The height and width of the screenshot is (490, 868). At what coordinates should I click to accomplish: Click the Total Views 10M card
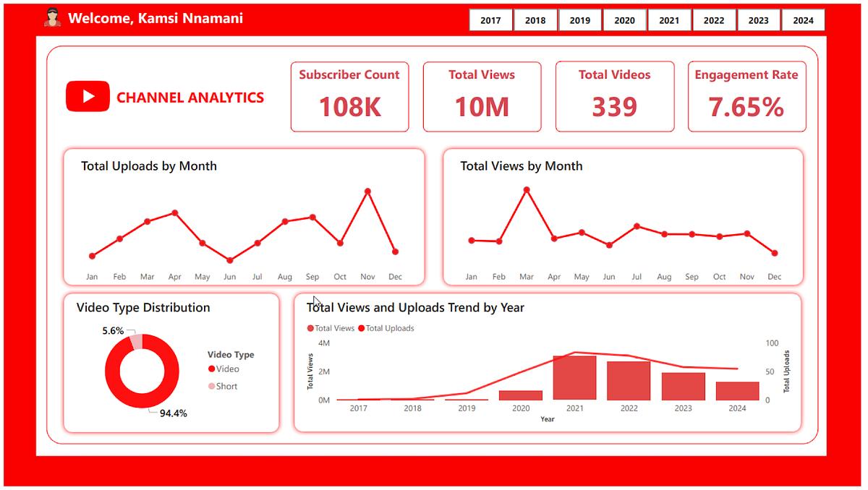(482, 97)
